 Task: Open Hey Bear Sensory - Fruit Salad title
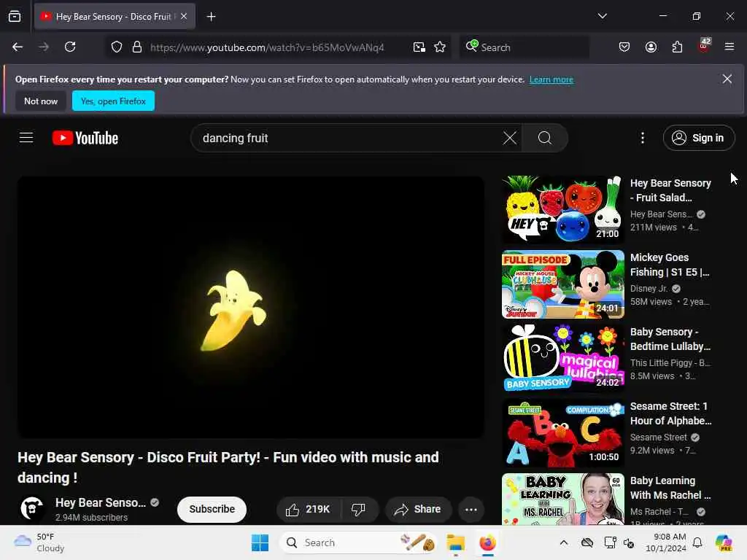[670, 190]
